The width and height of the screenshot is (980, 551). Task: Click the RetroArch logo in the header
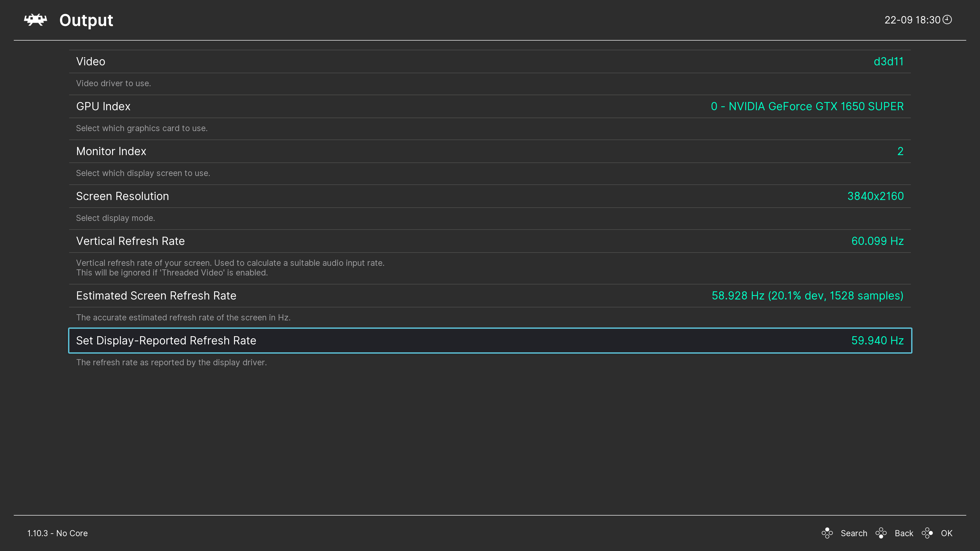[x=35, y=20]
